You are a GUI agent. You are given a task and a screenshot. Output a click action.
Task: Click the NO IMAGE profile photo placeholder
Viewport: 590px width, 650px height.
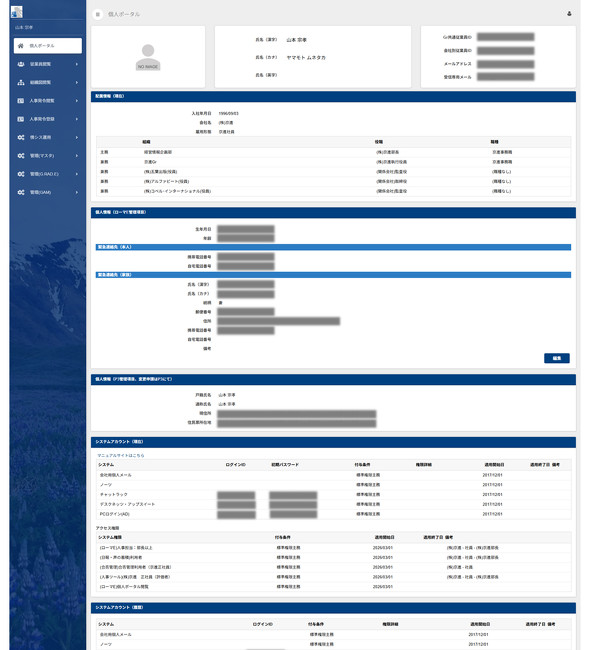148,57
